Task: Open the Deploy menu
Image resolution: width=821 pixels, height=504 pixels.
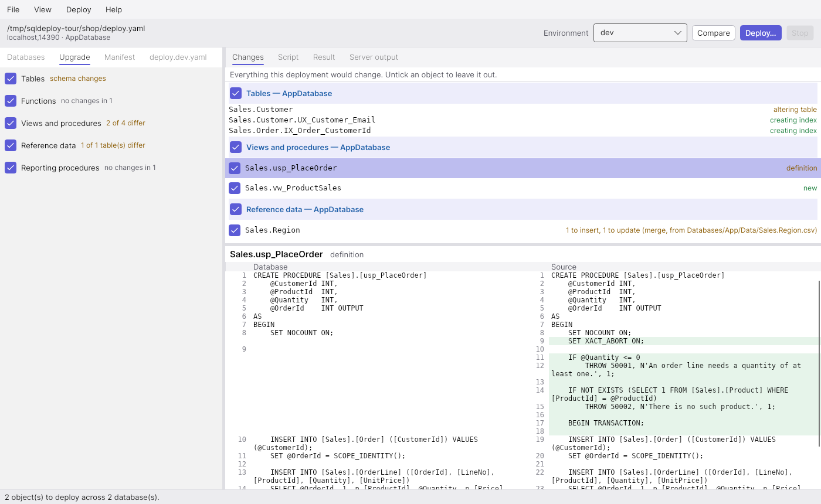Action: click(79, 9)
